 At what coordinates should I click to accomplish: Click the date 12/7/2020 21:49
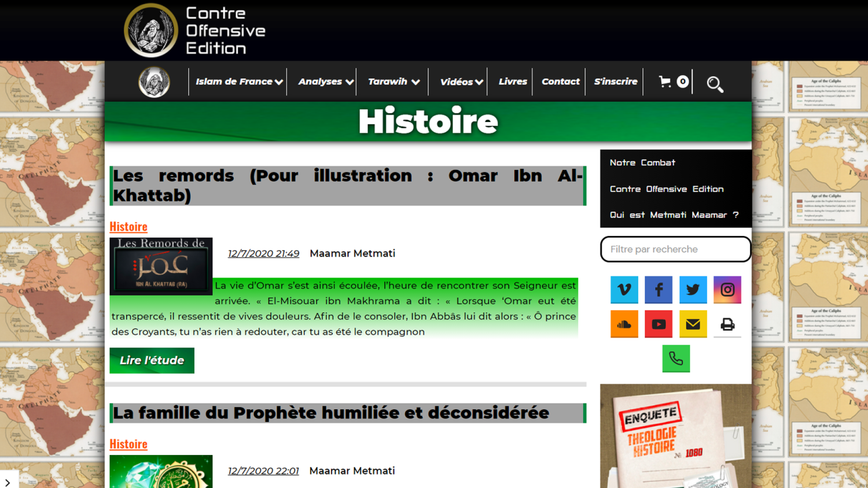pyautogui.click(x=263, y=253)
